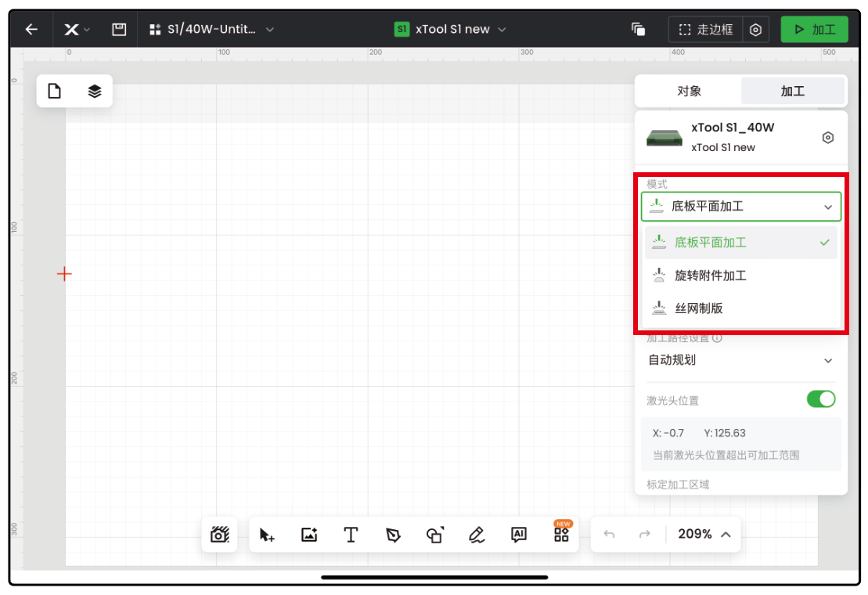Image resolution: width=868 pixels, height=595 pixels.
Task: Open the shapes tool
Action: pos(435,535)
